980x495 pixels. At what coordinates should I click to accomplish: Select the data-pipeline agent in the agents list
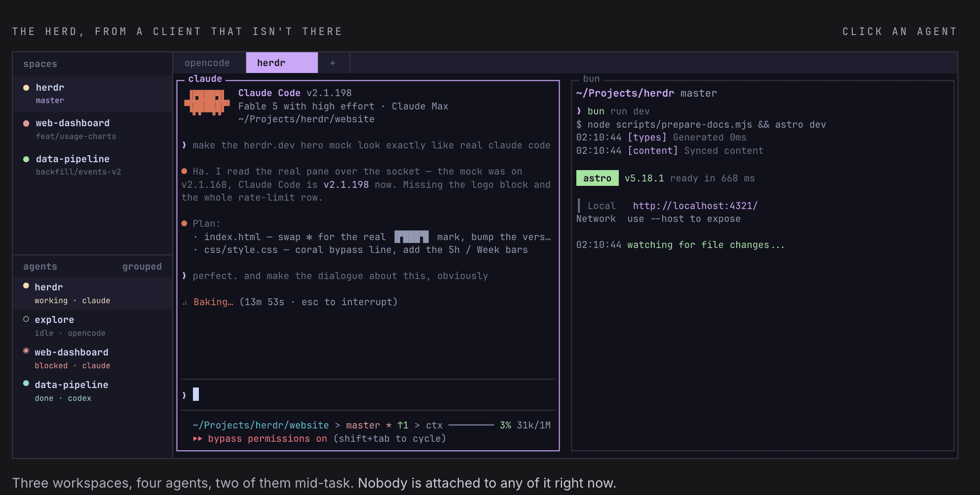93,391
